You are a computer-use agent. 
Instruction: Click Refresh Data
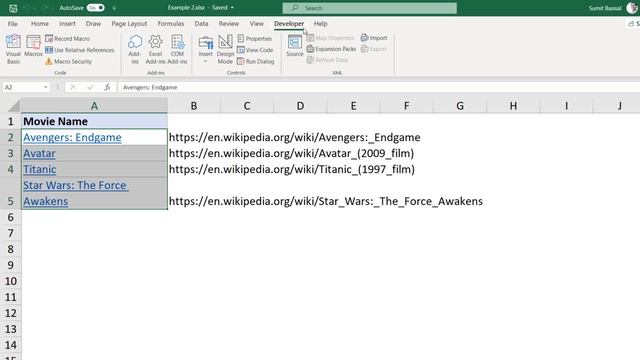tap(327, 60)
